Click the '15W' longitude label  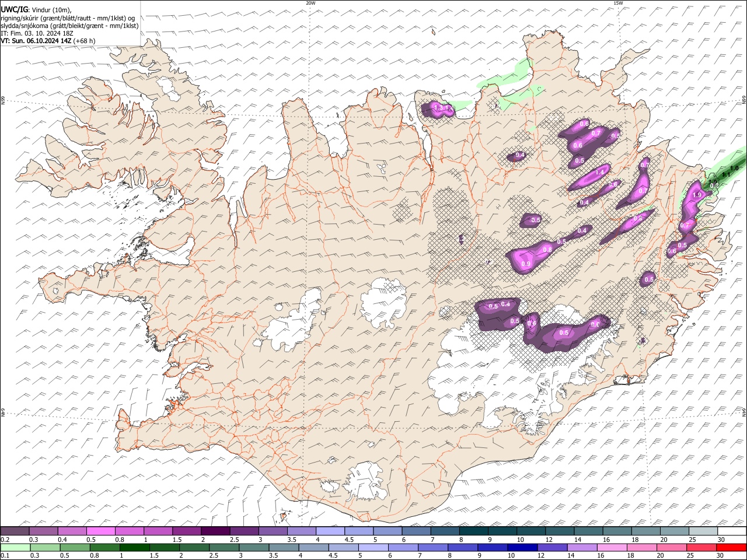pyautogui.click(x=618, y=3)
